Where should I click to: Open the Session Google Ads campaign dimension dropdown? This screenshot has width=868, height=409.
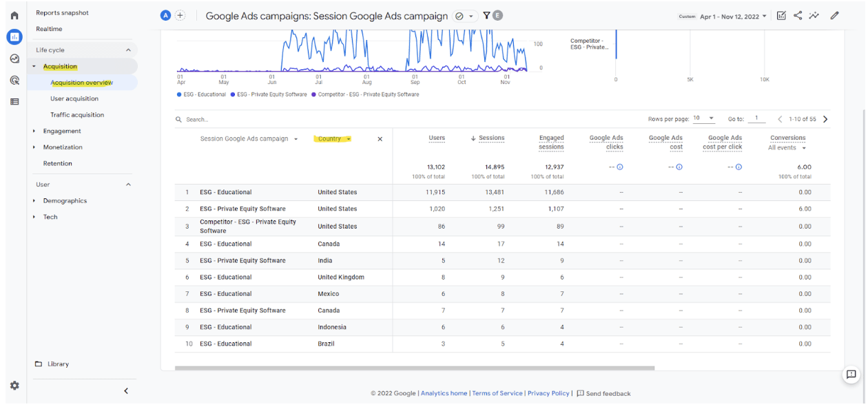[249, 138]
